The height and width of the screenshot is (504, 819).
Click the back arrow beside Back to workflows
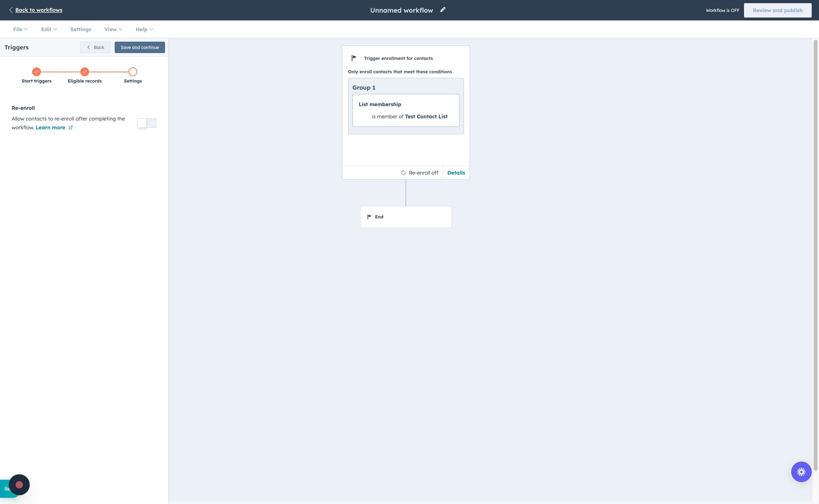click(11, 10)
